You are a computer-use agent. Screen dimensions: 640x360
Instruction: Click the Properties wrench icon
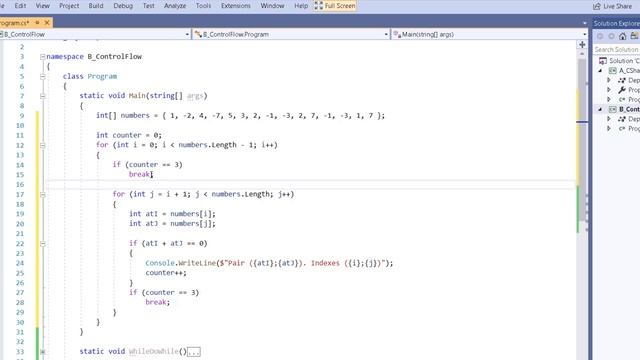pos(622,90)
